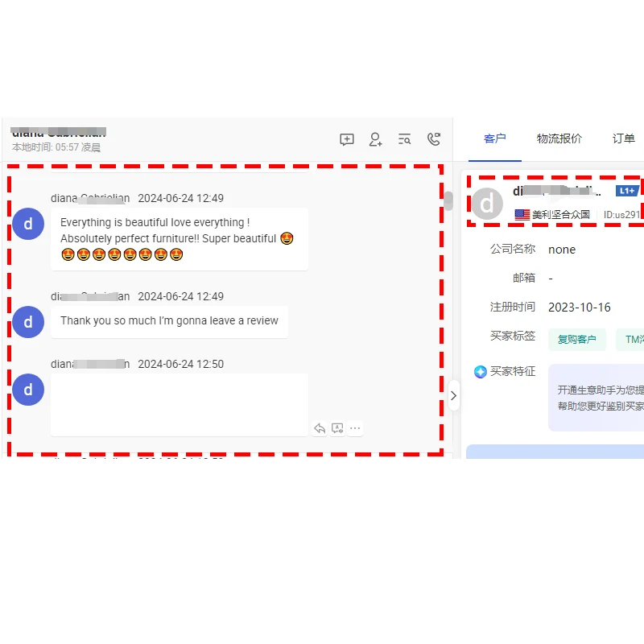Click the 美利坚合众国 country label
The image size is (644, 644).
click(560, 214)
